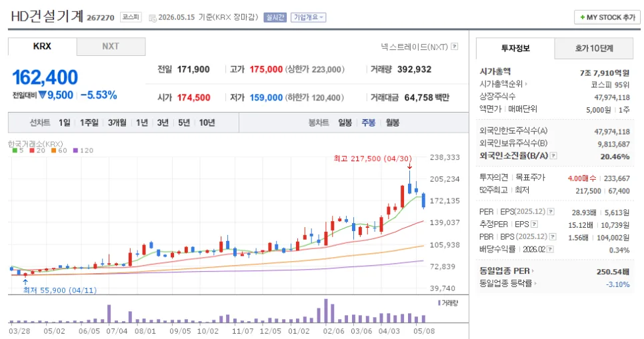644x339 pixels.
Task: Select the 1일 line chart period
Action: [x=65, y=123]
